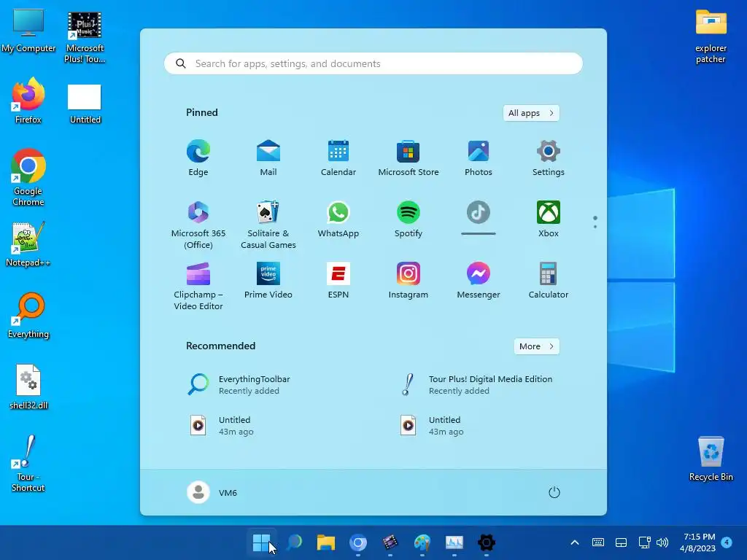Show More recommended items
Image resolution: width=747 pixels, height=560 pixels.
coord(536,346)
